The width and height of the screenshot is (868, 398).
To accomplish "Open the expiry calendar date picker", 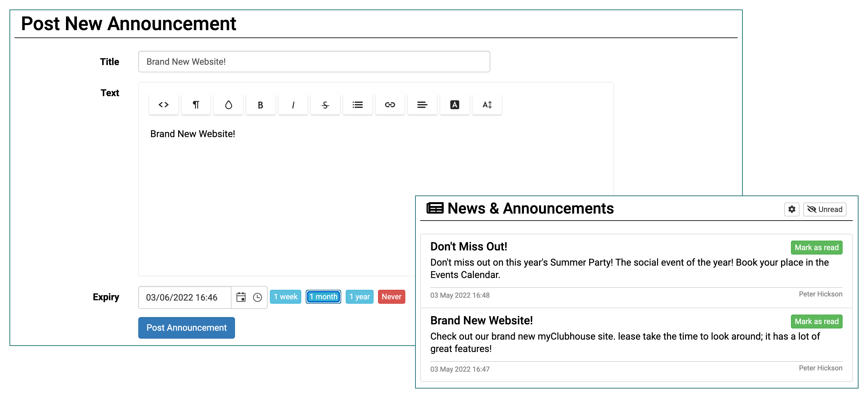I will (241, 297).
